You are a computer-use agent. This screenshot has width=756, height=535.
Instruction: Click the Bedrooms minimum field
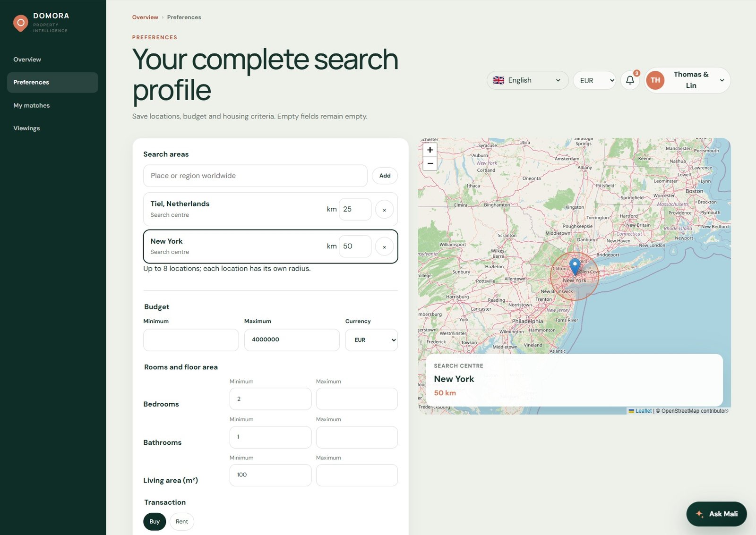[x=270, y=399]
